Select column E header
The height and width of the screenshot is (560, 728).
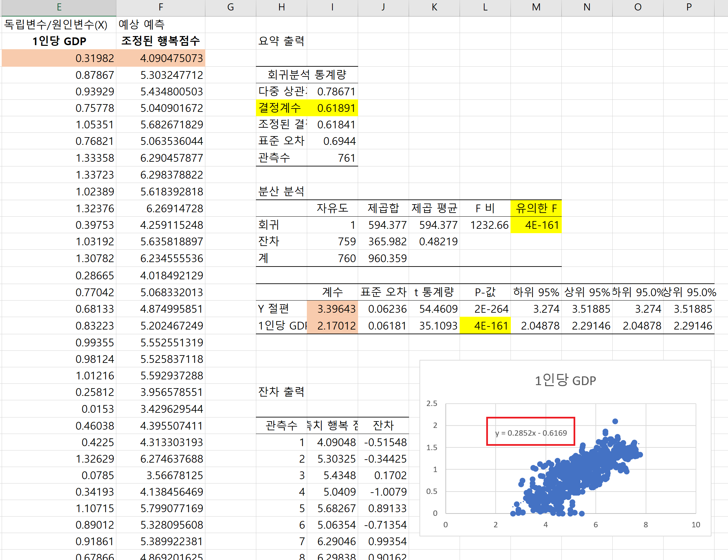[59, 7]
